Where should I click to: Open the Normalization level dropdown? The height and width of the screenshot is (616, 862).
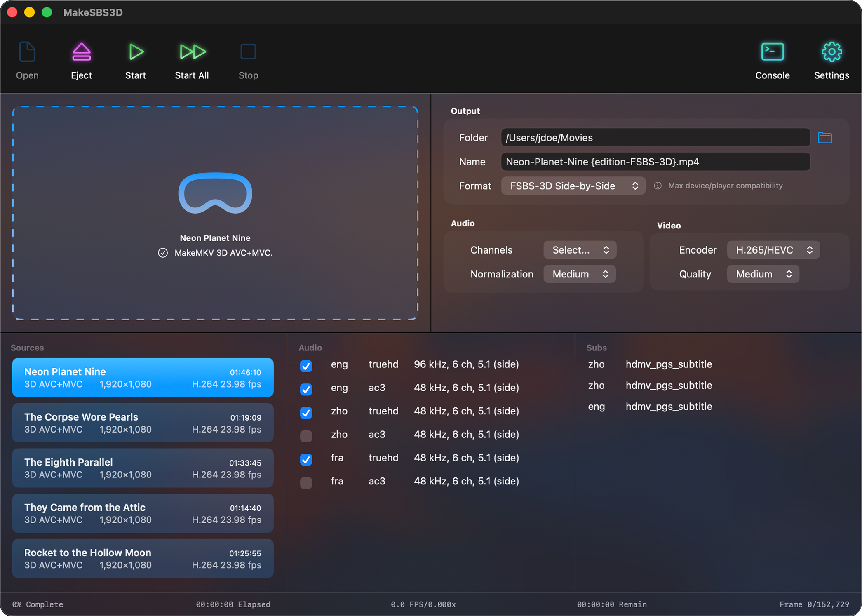point(579,274)
